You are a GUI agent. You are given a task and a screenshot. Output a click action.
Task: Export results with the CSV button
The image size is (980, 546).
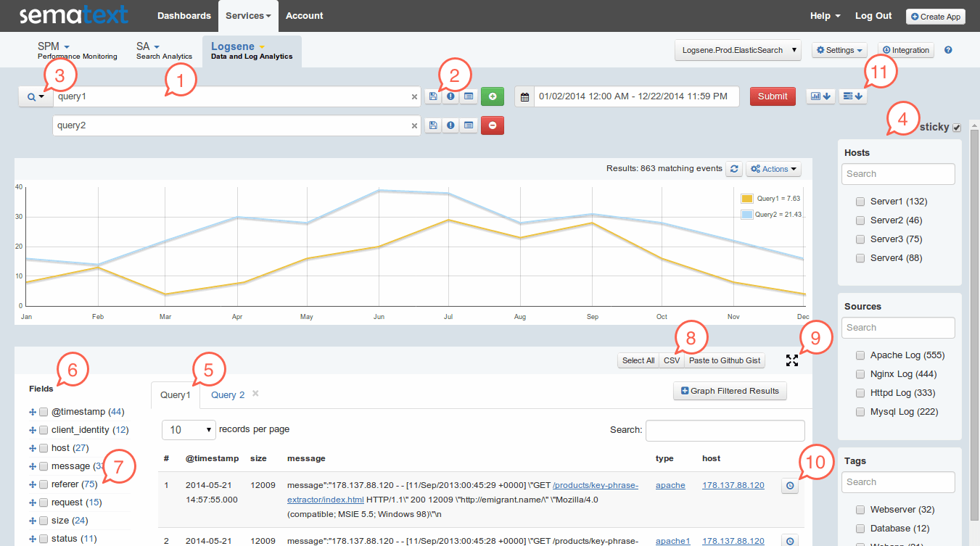[672, 360]
